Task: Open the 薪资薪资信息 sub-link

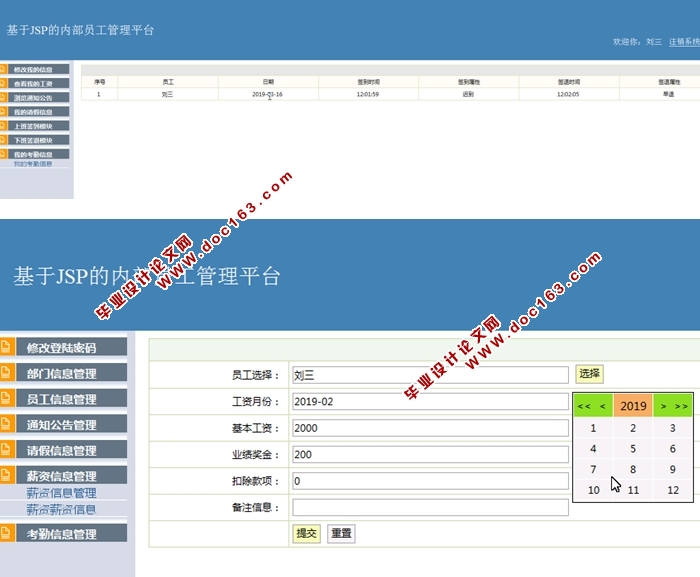Action: [61, 510]
